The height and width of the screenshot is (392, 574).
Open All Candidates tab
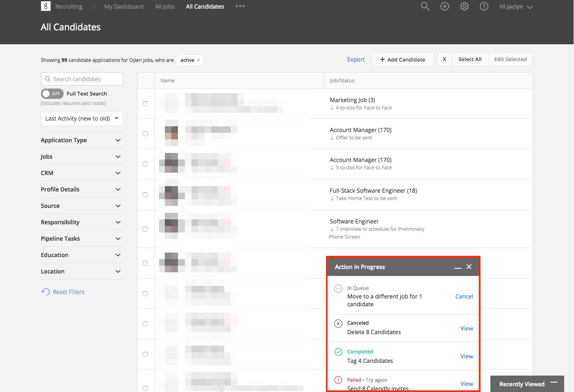(205, 7)
